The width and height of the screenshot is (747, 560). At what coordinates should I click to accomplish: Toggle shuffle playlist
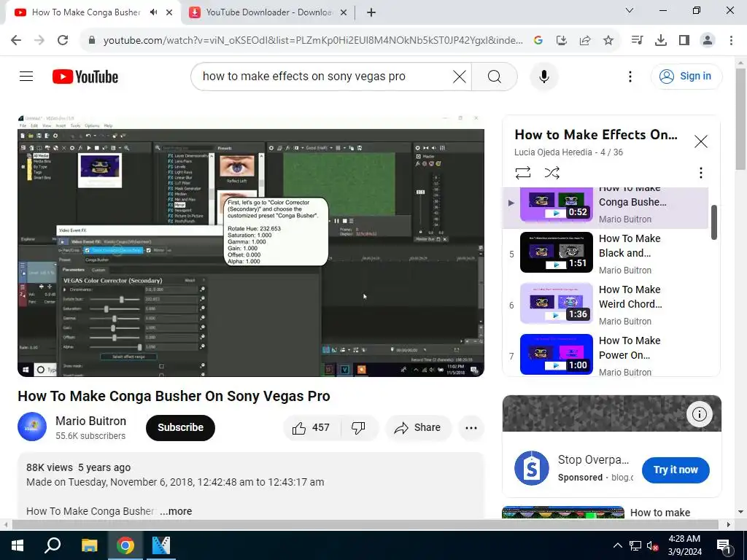pos(551,172)
